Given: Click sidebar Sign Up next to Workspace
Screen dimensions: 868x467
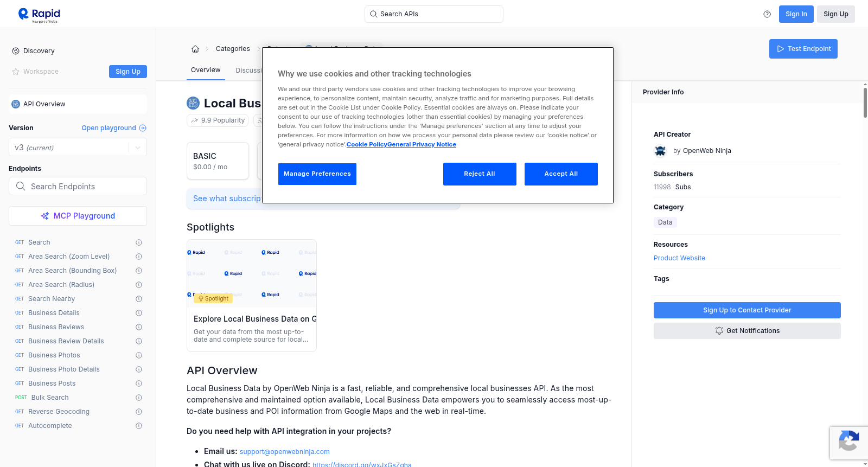Looking at the screenshot, I should [x=128, y=72].
